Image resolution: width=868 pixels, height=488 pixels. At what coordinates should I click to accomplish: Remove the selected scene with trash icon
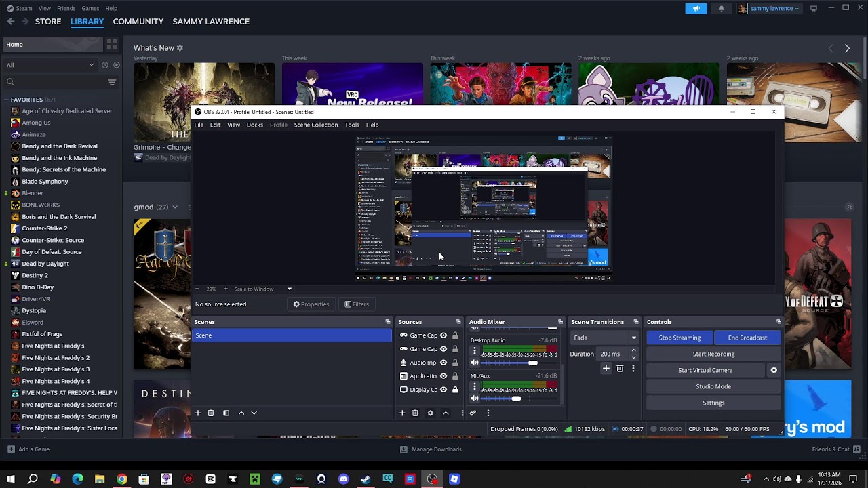click(211, 413)
